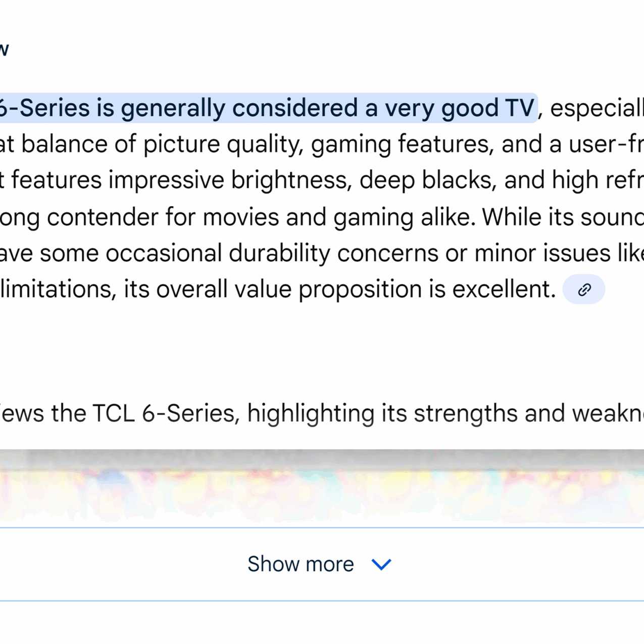Click the word "limitations" in the summary

pyautogui.click(x=57, y=289)
